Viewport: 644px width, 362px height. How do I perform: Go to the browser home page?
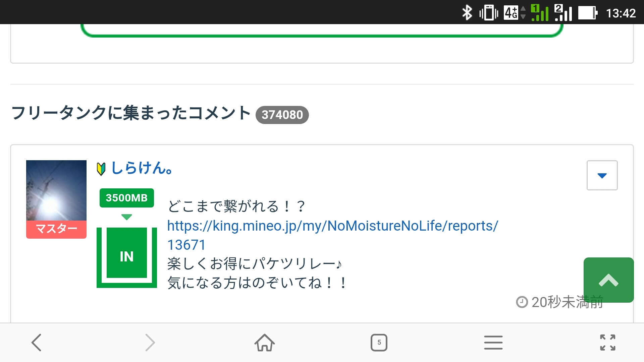click(x=265, y=343)
